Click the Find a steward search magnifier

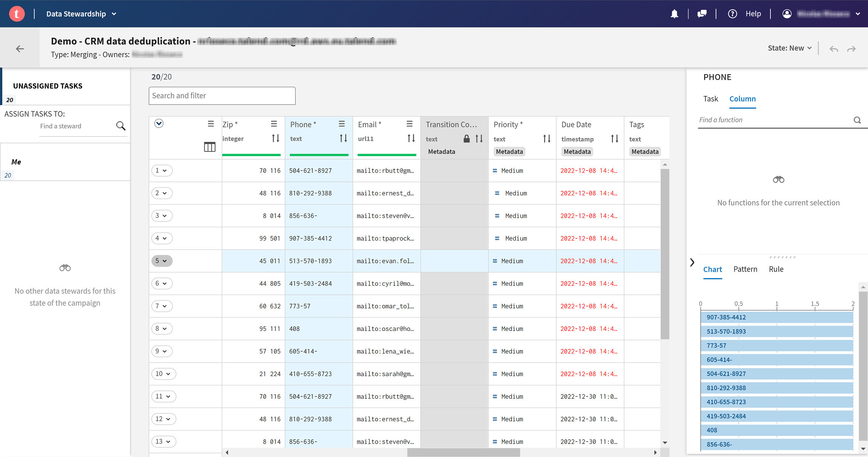(x=121, y=126)
